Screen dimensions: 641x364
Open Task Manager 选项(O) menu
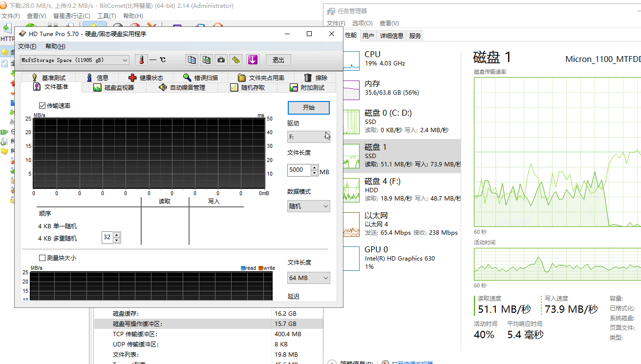pyautogui.click(x=362, y=23)
